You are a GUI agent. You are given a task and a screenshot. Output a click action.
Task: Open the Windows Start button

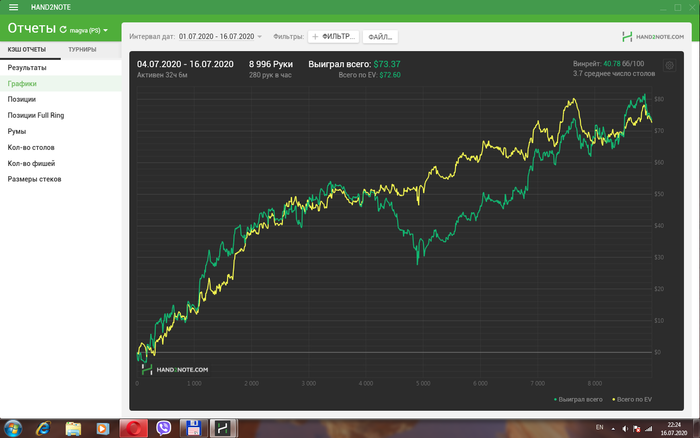click(12, 429)
